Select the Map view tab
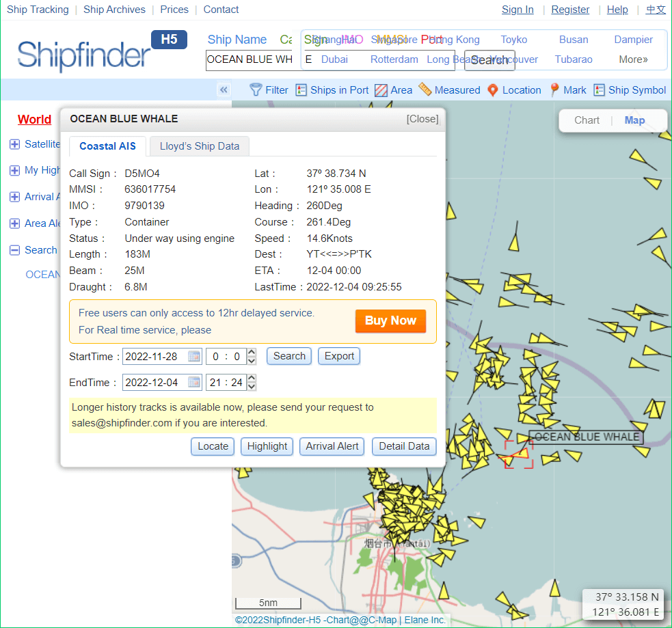The image size is (672, 628). coord(634,120)
